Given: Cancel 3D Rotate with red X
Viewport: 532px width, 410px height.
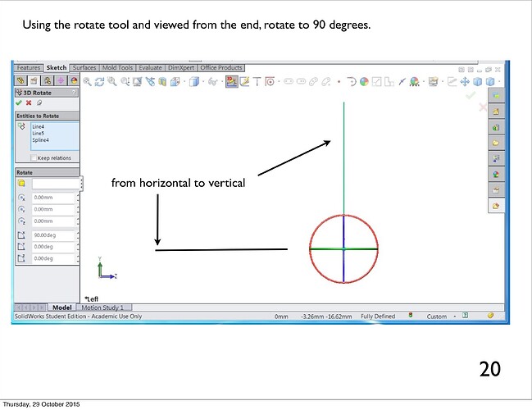Looking at the screenshot, I should (29, 102).
